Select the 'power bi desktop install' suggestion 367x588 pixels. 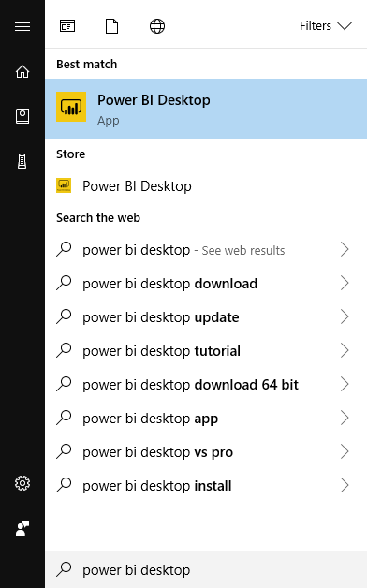pos(206,486)
